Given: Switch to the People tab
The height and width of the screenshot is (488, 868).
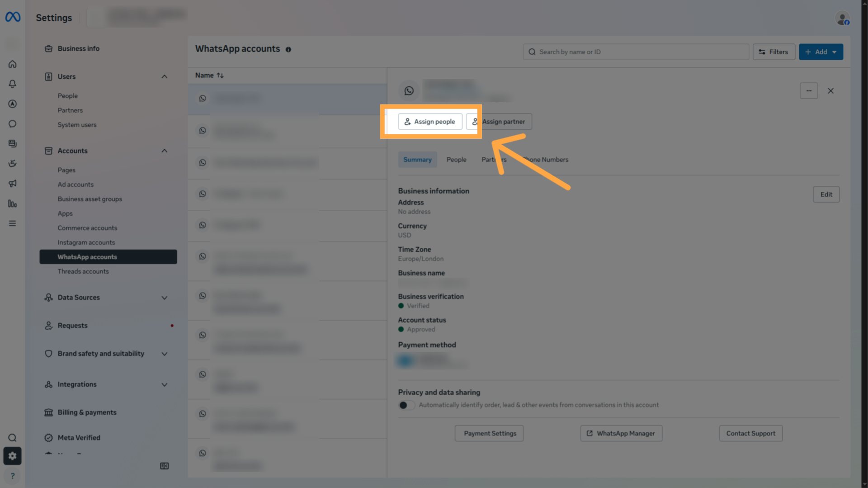Looking at the screenshot, I should click(x=457, y=160).
